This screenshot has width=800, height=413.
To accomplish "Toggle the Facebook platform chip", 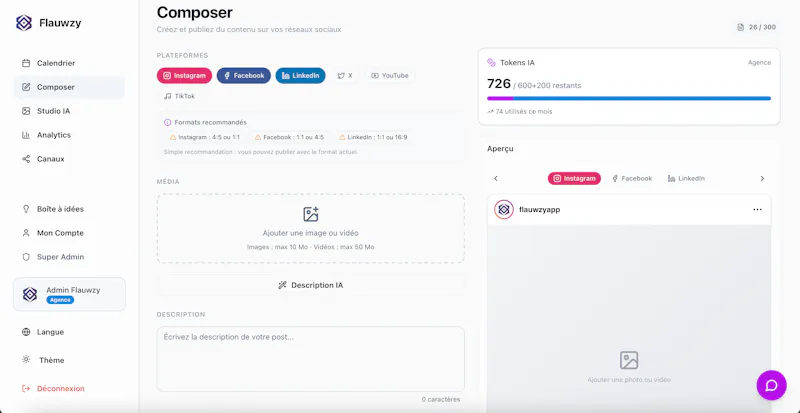I will (x=244, y=76).
